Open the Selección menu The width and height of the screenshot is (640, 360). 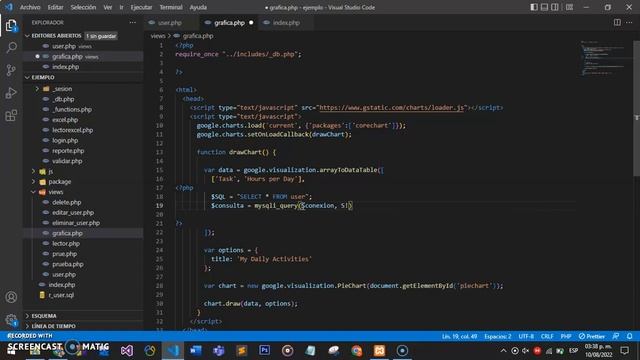tap(83, 7)
